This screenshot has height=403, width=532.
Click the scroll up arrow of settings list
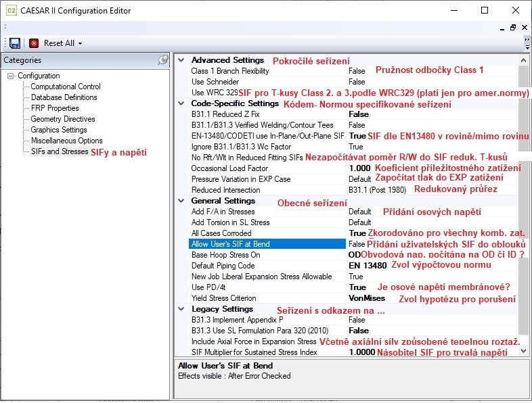coord(523,61)
